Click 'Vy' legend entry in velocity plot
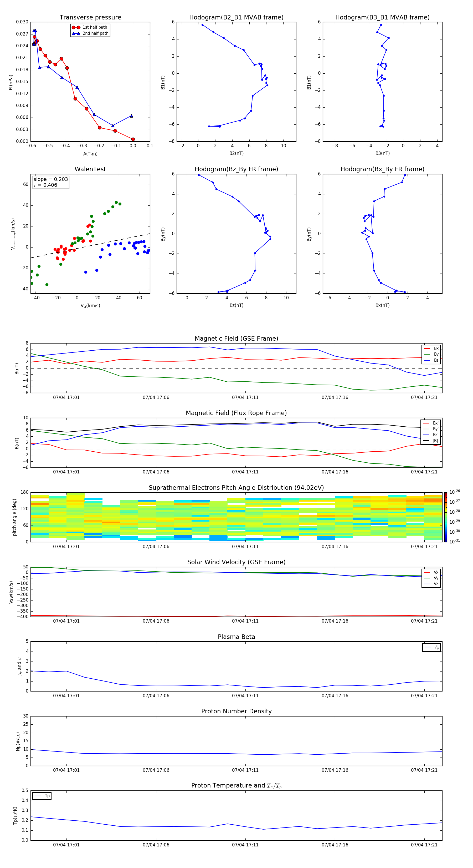 [x=431, y=578]
